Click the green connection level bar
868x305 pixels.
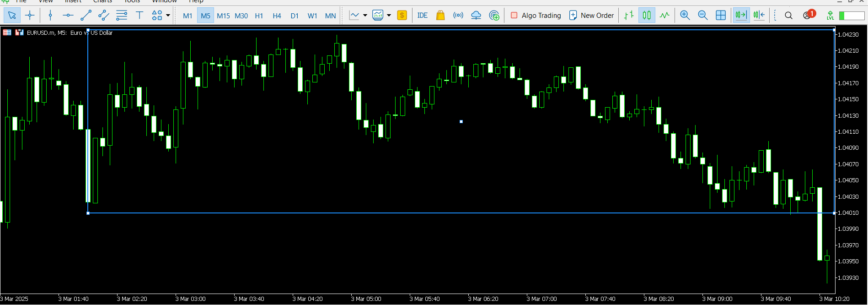click(x=852, y=16)
